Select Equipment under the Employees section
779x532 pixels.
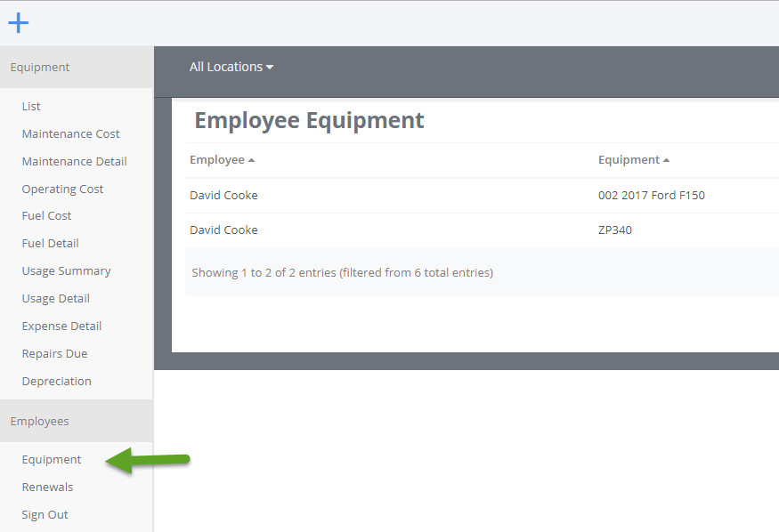pos(51,460)
